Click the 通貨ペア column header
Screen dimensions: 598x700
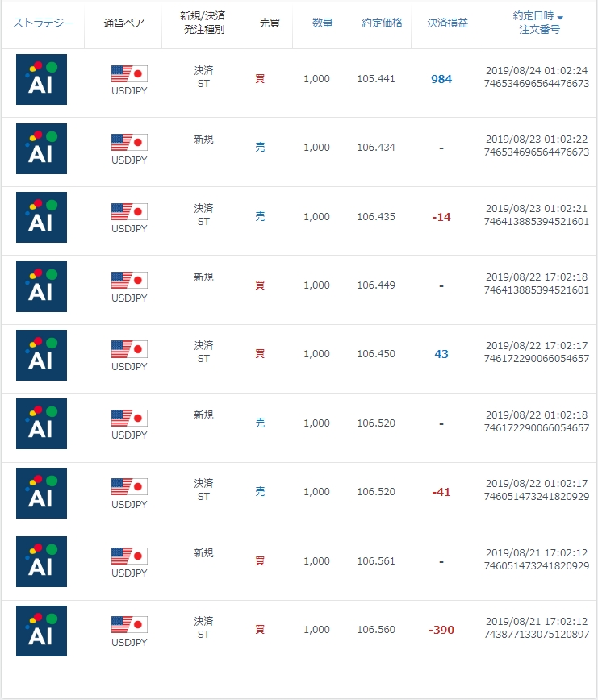pyautogui.click(x=124, y=23)
